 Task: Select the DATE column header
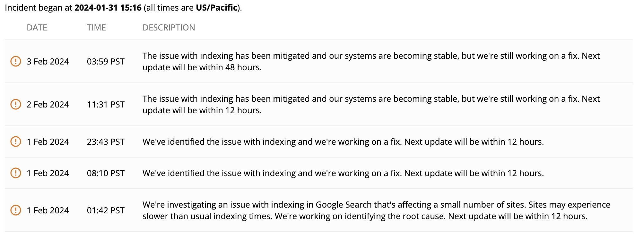coord(37,28)
